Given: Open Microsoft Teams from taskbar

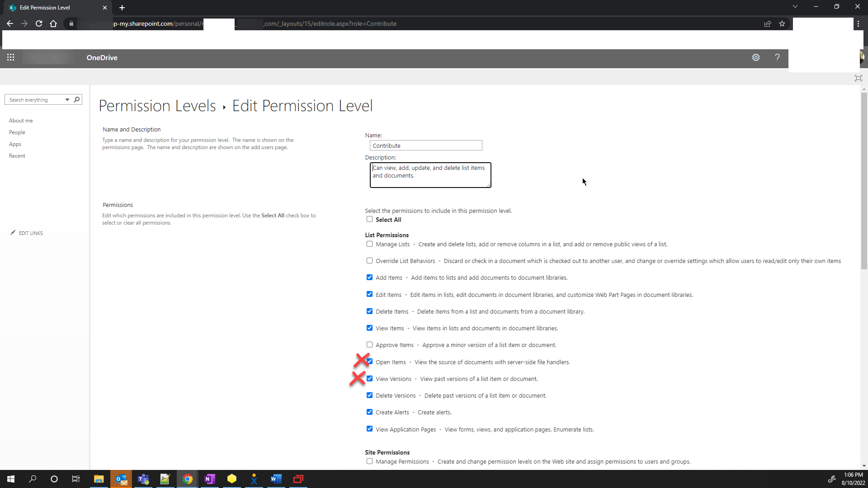Looking at the screenshot, I should tap(143, 479).
